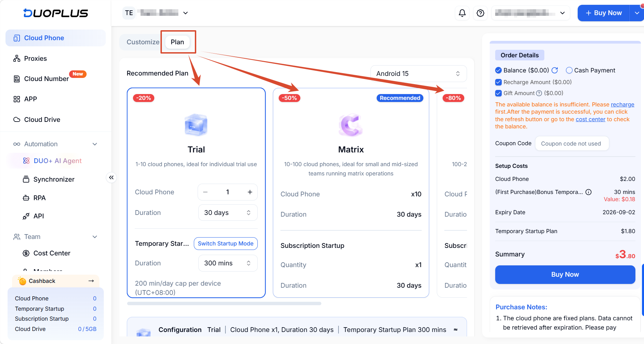Image resolution: width=644 pixels, height=344 pixels.
Task: Click the Cashback arrow
Action: click(91, 281)
